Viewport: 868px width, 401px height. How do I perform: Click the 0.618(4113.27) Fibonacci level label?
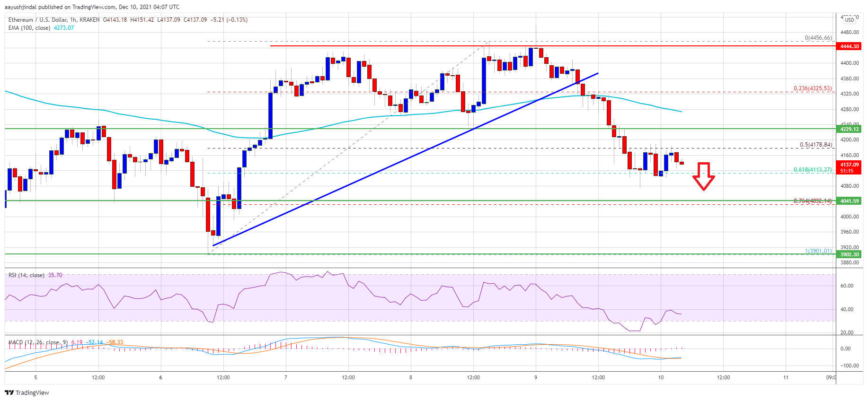pyautogui.click(x=813, y=170)
